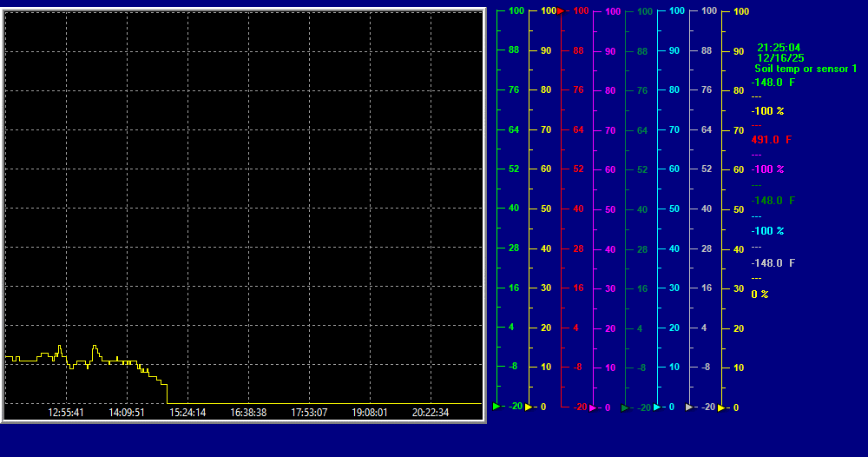Click the grey -148.0 F reading
Screen dimensions: 868x457
coord(773,263)
